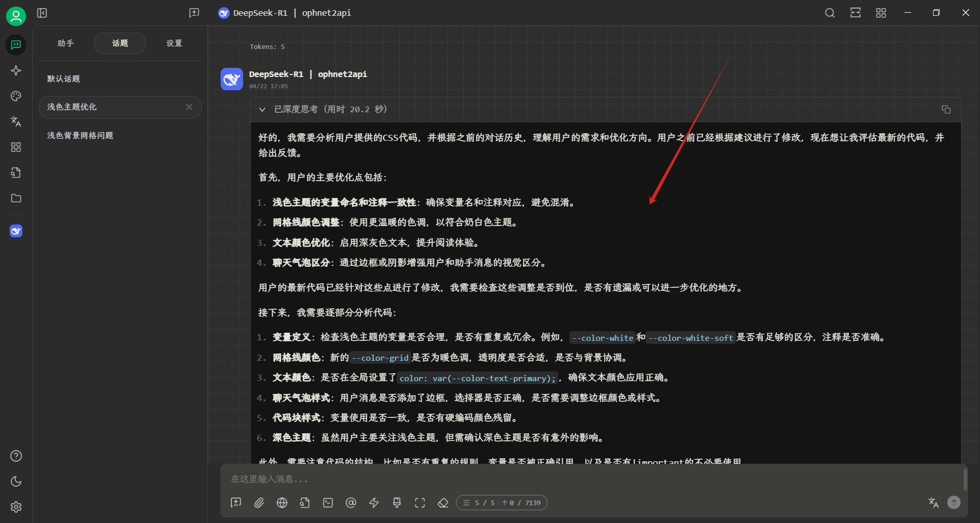The height and width of the screenshot is (523, 980).
Task: Copy the deep thinking content
Action: (x=946, y=109)
